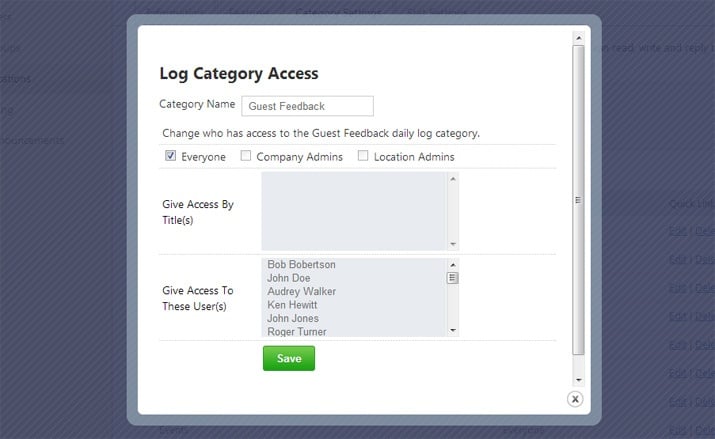Click the dialog's vertical scrollbar up arrow
The height and width of the screenshot is (439, 715).
pos(578,38)
